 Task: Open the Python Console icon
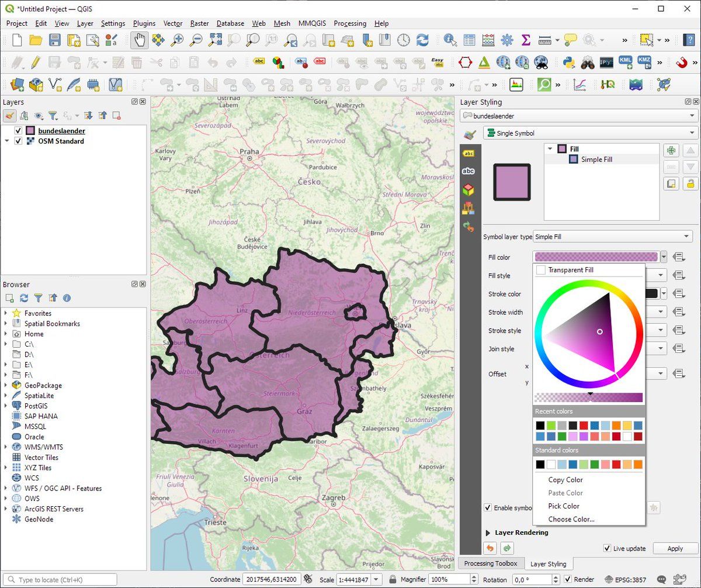568,62
